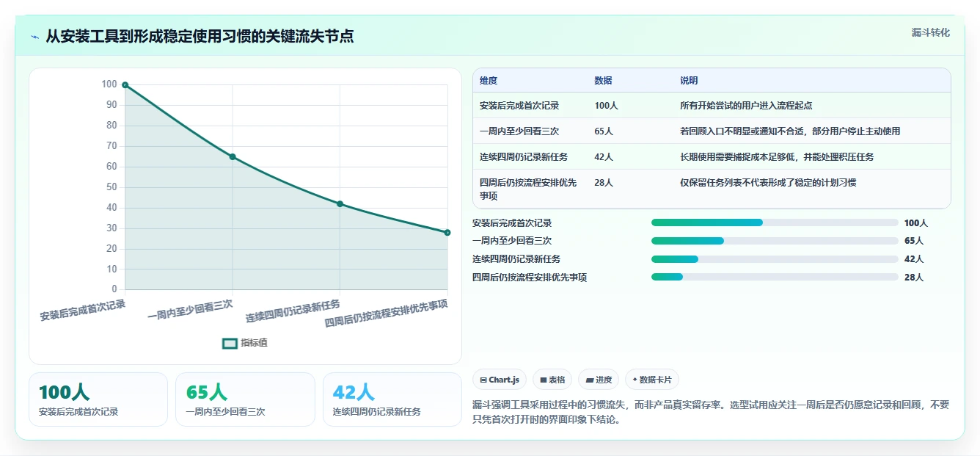This screenshot has width=980, height=456.
Task: Click the chart data point at 28
Action: click(447, 232)
